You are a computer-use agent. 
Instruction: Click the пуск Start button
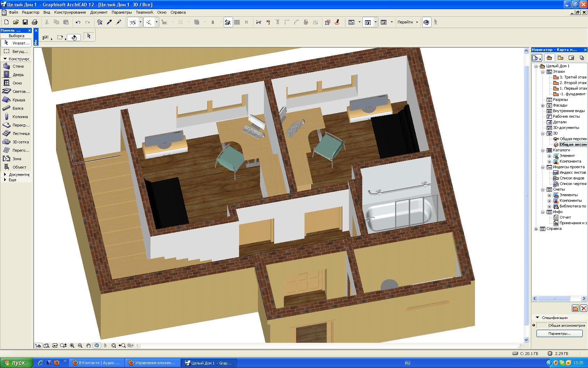[x=16, y=363]
